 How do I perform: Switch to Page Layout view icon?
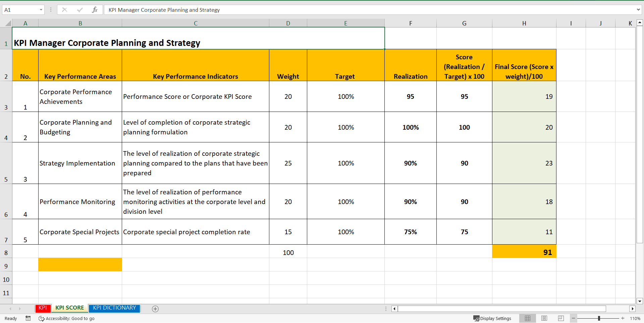click(x=544, y=318)
